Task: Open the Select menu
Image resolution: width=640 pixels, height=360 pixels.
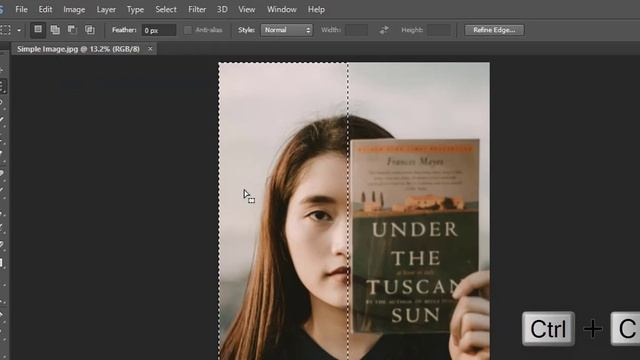Action: coord(166,9)
